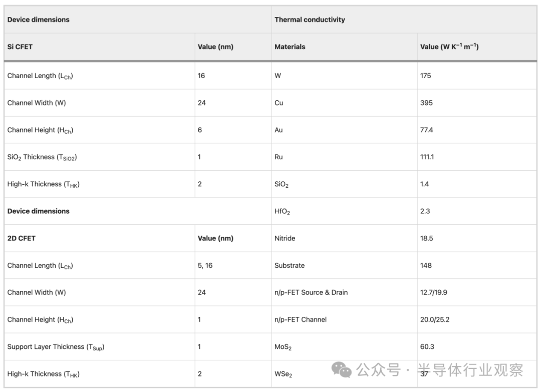Select the Si CFET column header
This screenshot has height=392, width=541.
click(20, 47)
